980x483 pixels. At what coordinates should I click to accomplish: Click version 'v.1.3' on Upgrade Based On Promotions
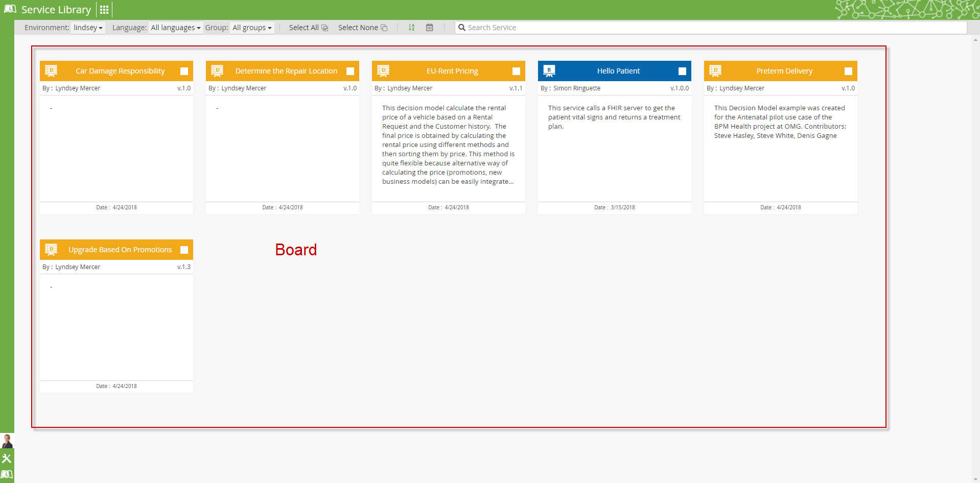coord(184,267)
